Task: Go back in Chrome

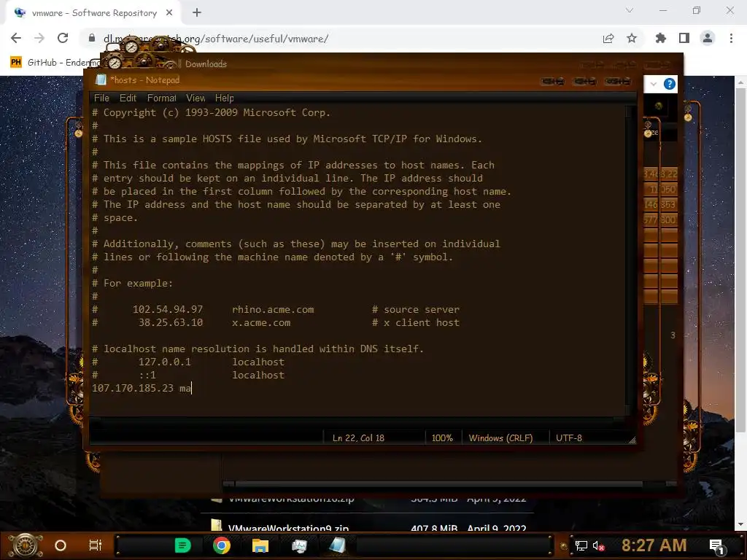Action: click(16, 38)
